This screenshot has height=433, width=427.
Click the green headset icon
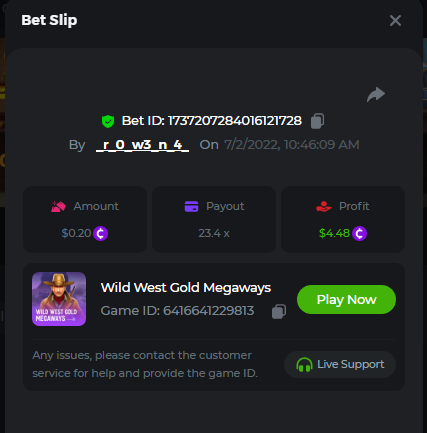pos(304,364)
